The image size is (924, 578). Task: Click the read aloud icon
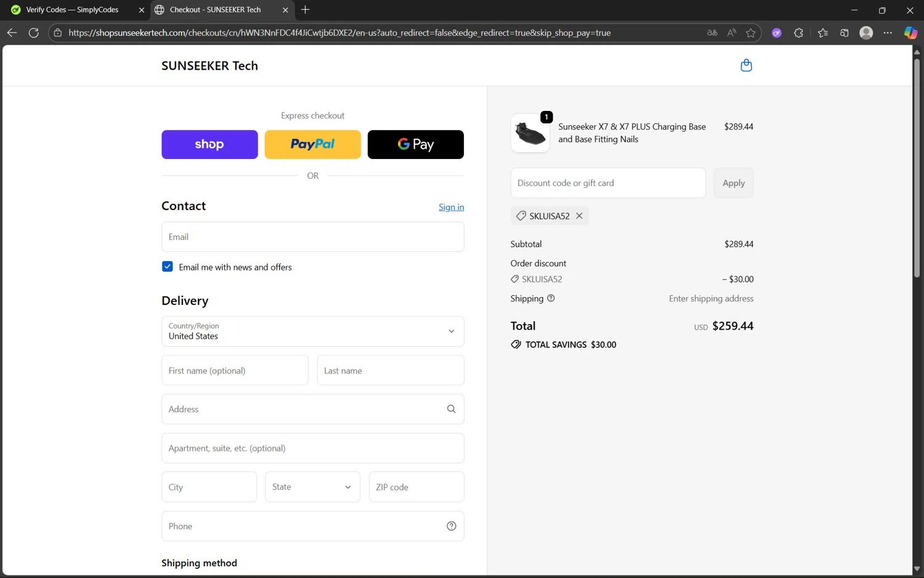[x=731, y=33]
